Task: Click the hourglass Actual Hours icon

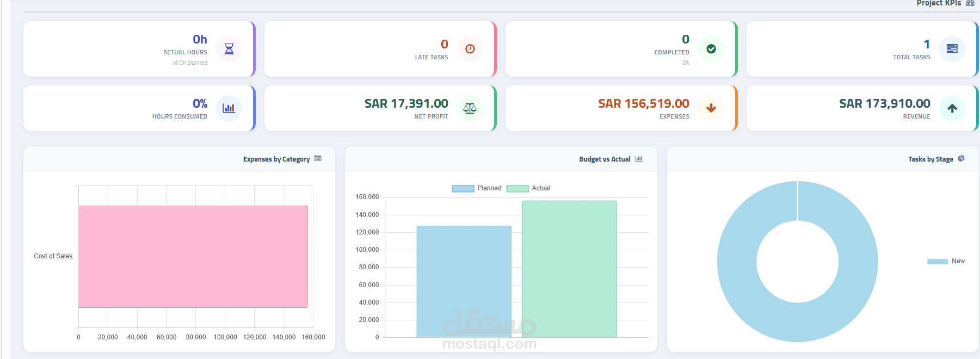Action: point(229,49)
